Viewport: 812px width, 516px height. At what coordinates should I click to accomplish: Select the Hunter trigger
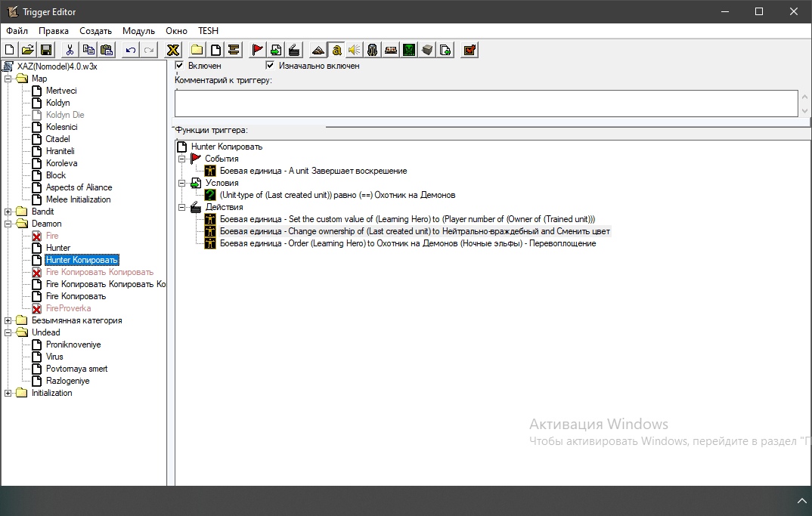58,248
